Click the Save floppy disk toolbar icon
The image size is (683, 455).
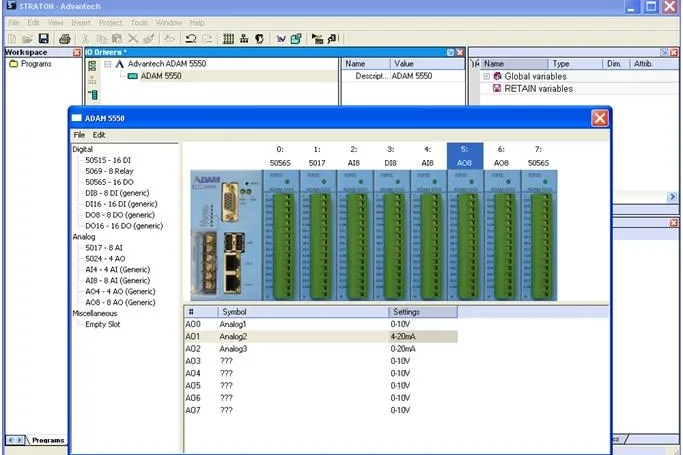click(44, 39)
